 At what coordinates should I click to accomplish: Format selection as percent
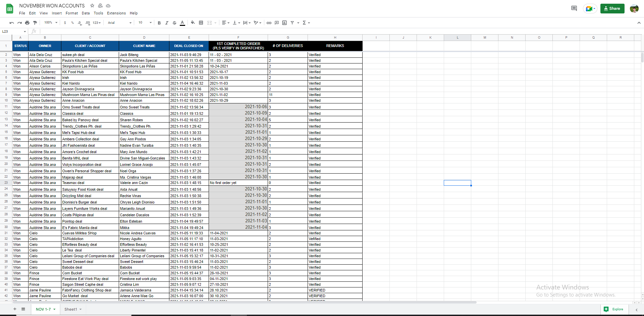(x=72, y=23)
